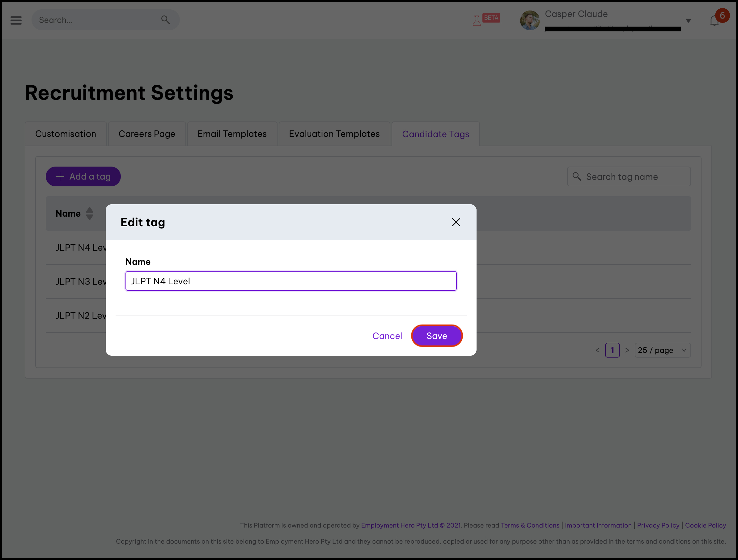
Task: Click Casper Claude's profile avatar
Action: [x=529, y=20]
